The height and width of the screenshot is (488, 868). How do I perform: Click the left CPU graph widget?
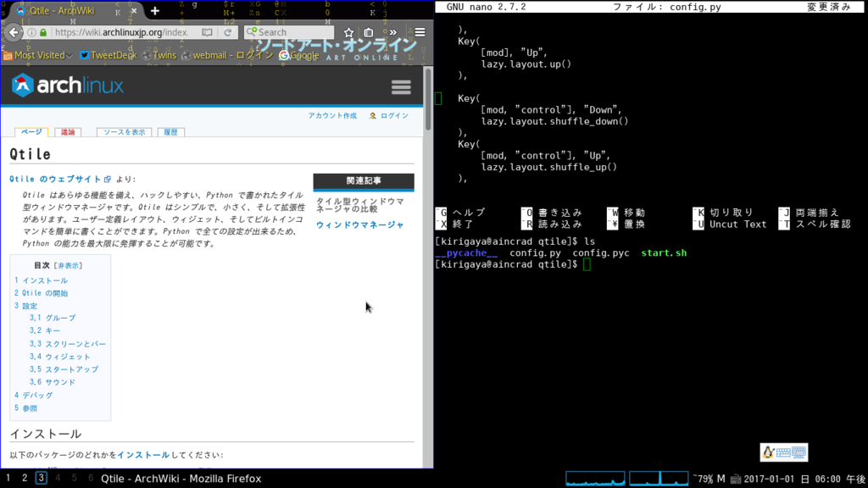tap(595, 479)
